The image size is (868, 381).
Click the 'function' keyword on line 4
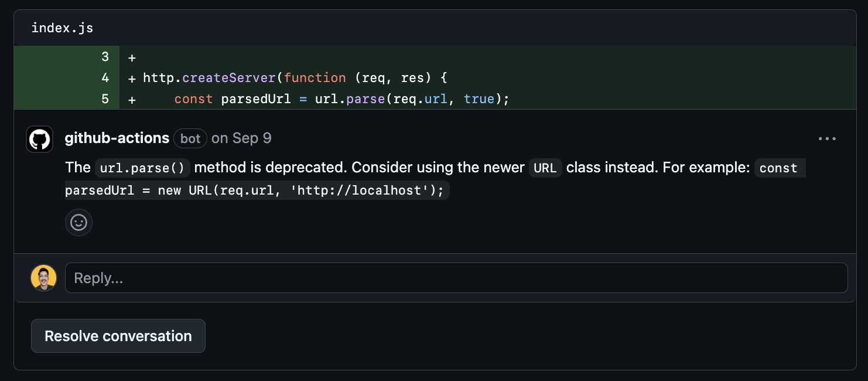tap(315, 78)
